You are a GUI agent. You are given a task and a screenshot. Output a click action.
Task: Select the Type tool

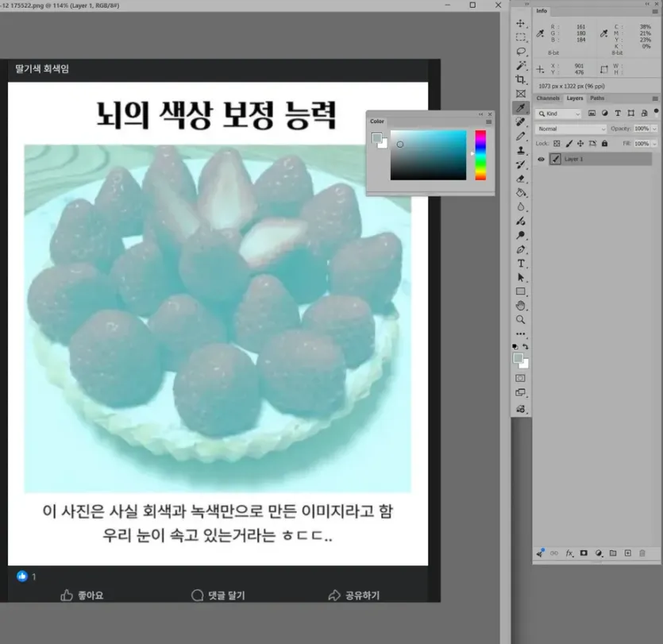click(x=521, y=264)
